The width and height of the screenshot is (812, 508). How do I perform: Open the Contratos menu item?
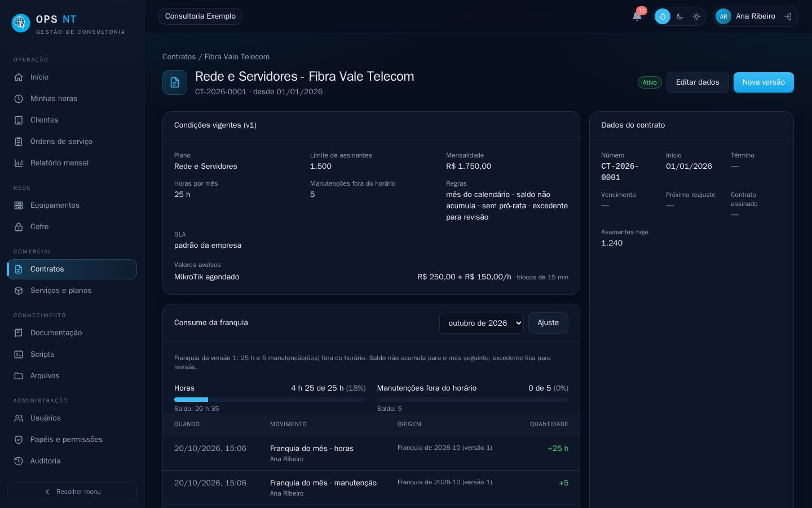pyautogui.click(x=72, y=269)
